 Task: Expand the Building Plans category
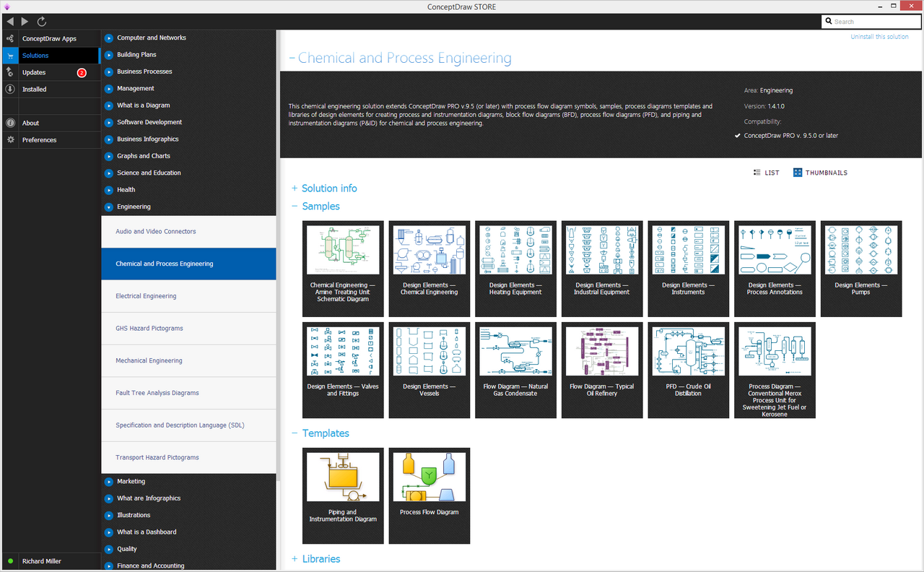click(x=109, y=55)
